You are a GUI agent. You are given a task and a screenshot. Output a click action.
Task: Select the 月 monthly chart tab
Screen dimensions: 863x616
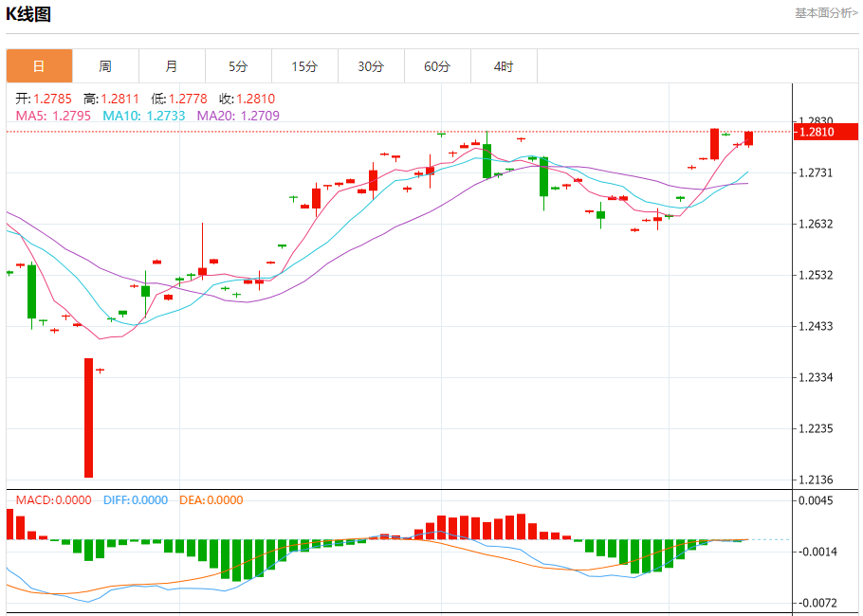[x=172, y=66]
